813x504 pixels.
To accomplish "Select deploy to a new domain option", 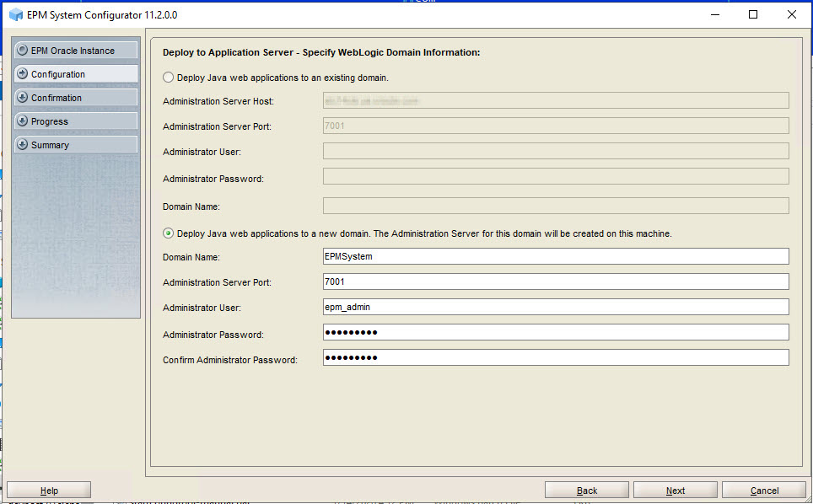I will tap(168, 233).
